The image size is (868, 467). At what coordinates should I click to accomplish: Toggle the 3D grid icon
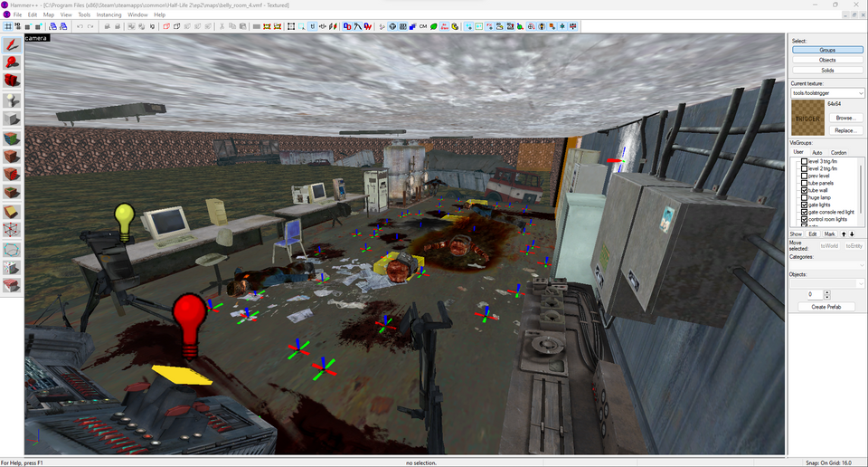[18, 26]
